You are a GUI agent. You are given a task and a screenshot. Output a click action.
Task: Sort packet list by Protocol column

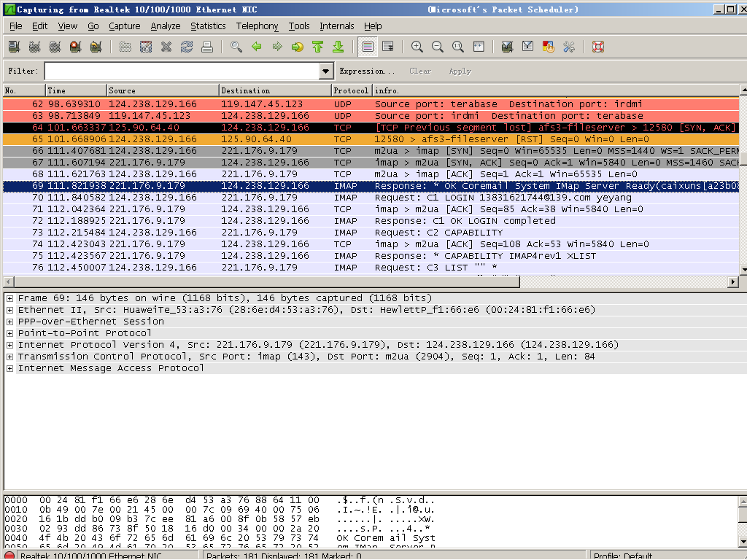pyautogui.click(x=351, y=90)
